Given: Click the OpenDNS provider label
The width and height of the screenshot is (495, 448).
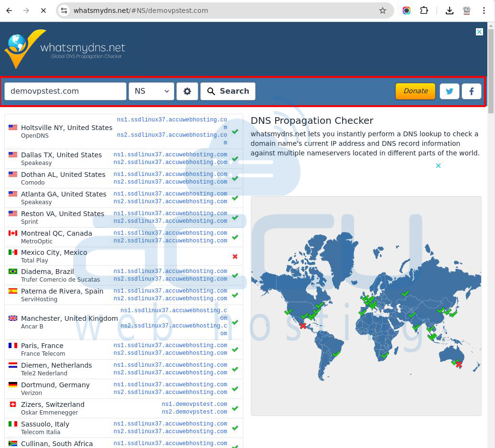Looking at the screenshot, I should pyautogui.click(x=35, y=136).
